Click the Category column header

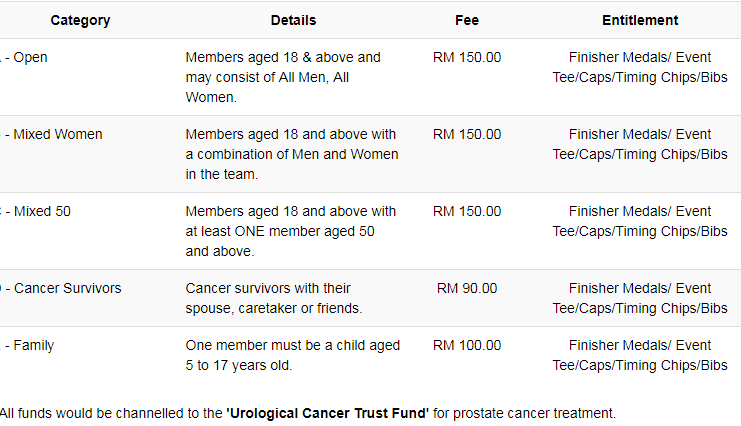pyautogui.click(x=80, y=20)
